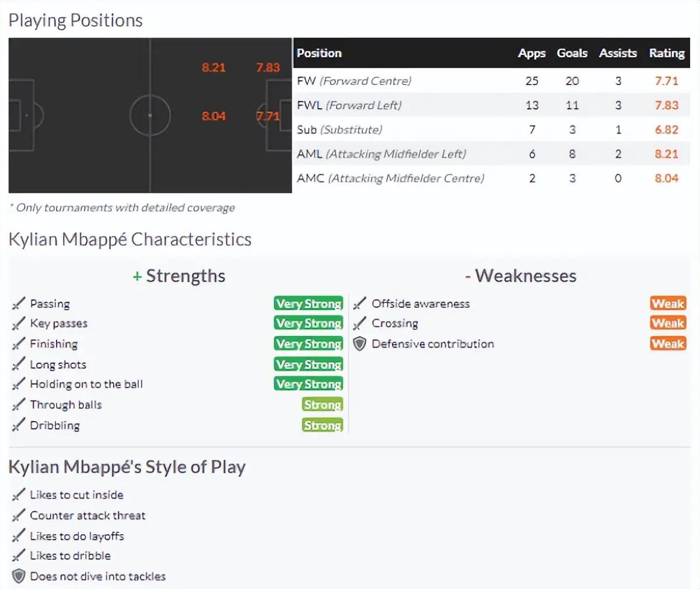Click the sword icon beside Dribbling
The image size is (700, 589).
pyautogui.click(x=19, y=425)
